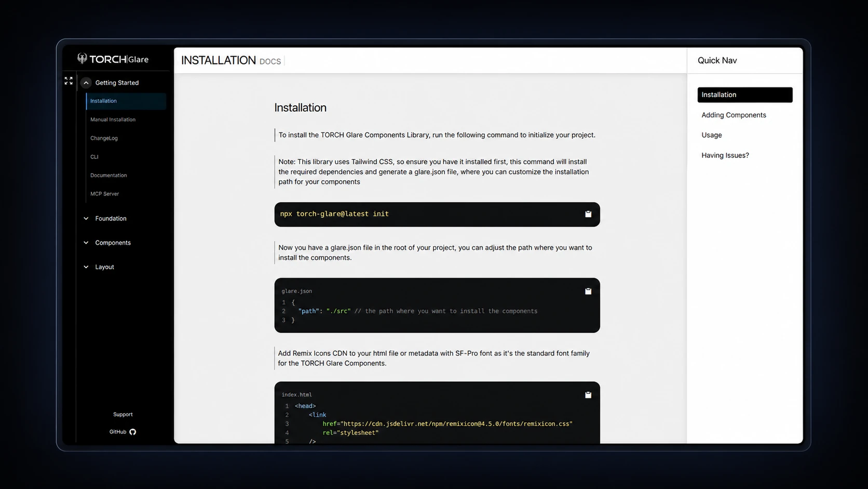Click the Installation section heading
Viewport: 868px width, 489px height.
(x=300, y=108)
